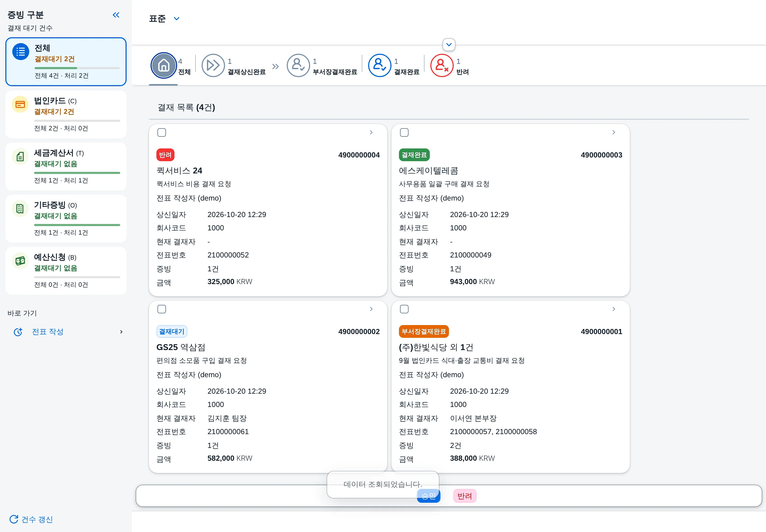Click the 예산신청 money icon
This screenshot has height=532, width=766.
click(20, 261)
